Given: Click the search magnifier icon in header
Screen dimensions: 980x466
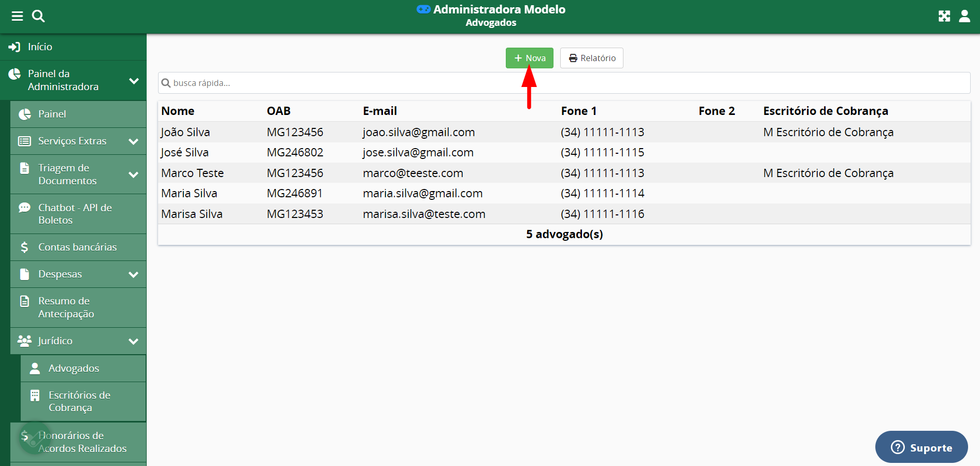Looking at the screenshot, I should [38, 16].
